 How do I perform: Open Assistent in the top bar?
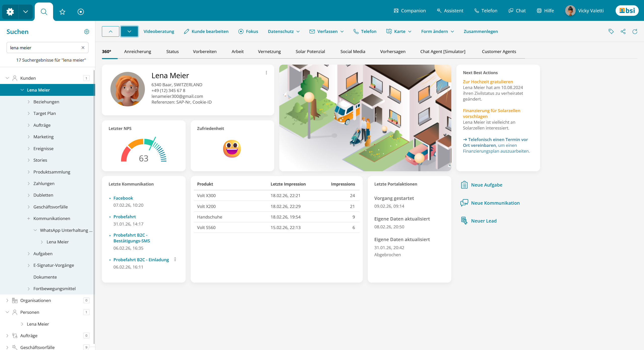(x=450, y=11)
